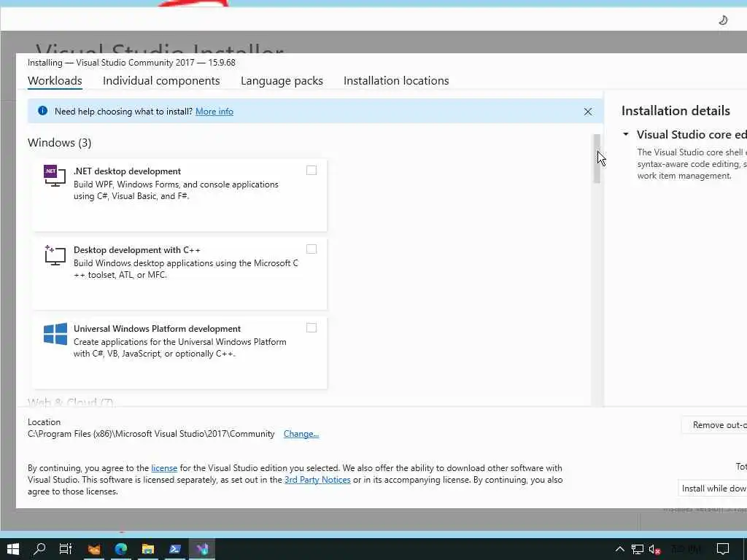Click the .NET desktop development workload icon
The width and height of the screenshot is (747, 560).
tap(54, 176)
